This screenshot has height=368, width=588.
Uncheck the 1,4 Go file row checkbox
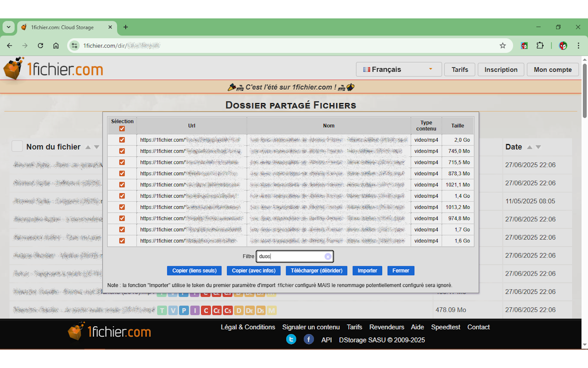[x=122, y=196]
